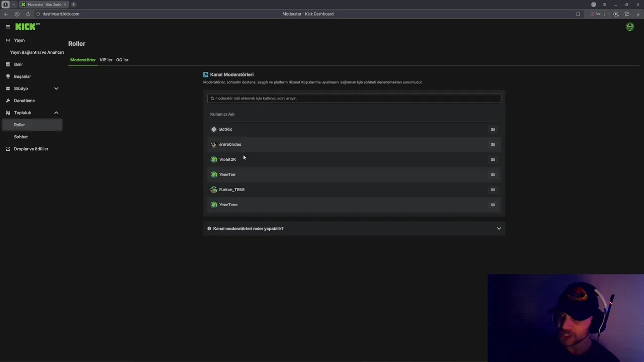Click the Droplar ve ödüller icon
The image size is (644, 362).
point(8,149)
